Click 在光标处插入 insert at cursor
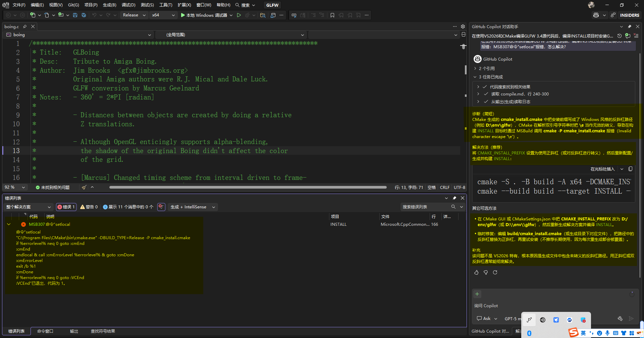This screenshot has height=338, width=644. point(602,169)
